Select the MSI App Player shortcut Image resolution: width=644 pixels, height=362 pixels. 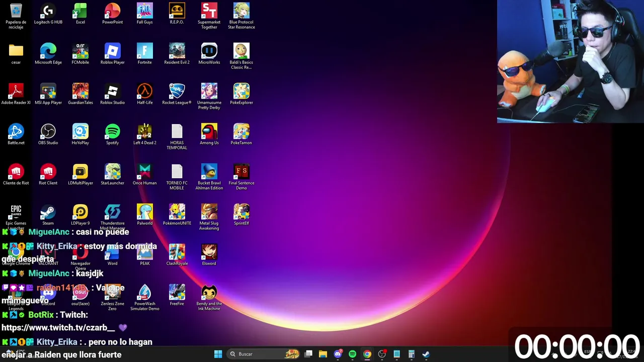(48, 95)
